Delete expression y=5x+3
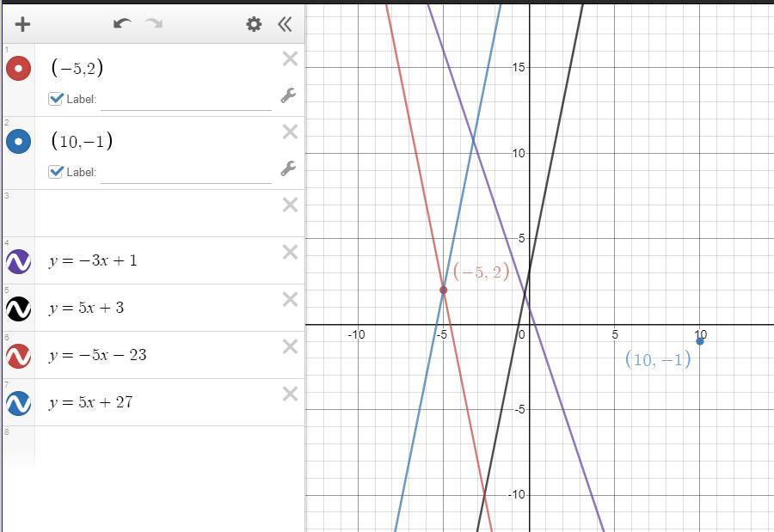The image size is (774, 532). (x=291, y=300)
